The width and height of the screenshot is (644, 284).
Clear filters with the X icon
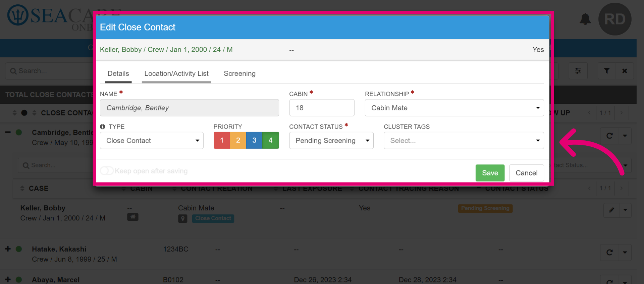click(x=625, y=71)
